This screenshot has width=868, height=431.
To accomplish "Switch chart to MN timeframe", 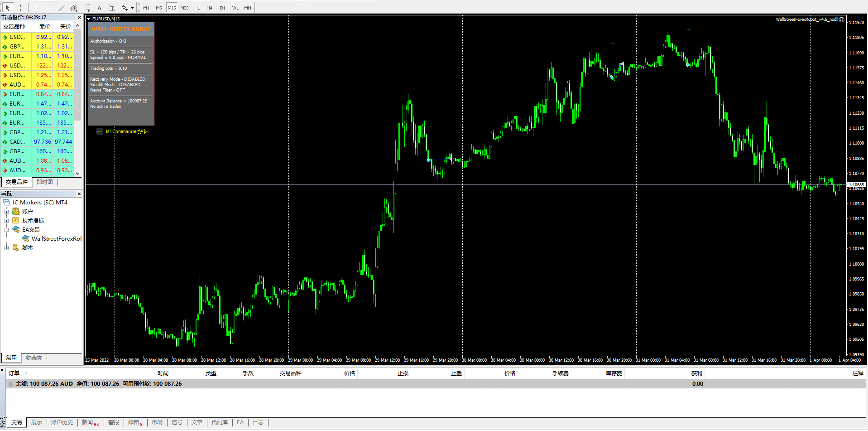I will point(248,8).
